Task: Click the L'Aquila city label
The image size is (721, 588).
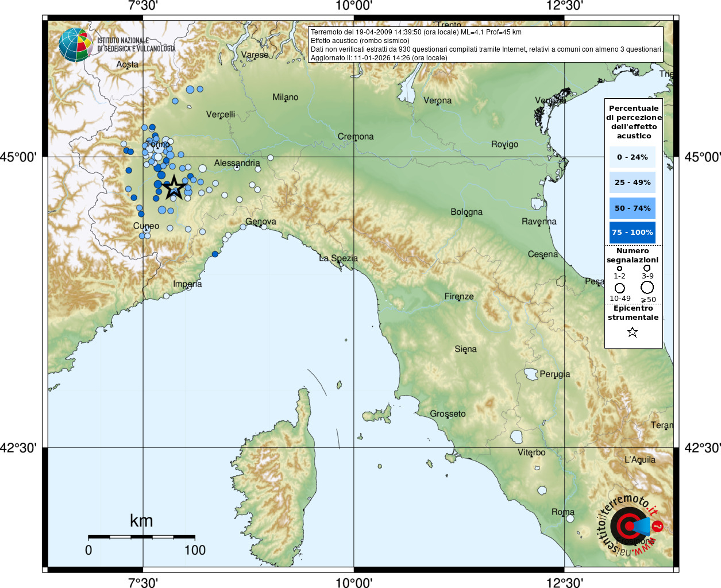Action: coord(640,460)
